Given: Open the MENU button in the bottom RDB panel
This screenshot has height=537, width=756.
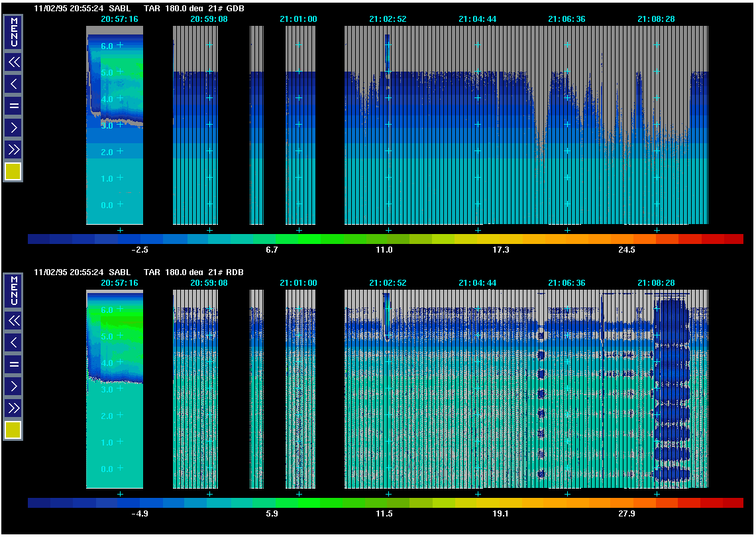Looking at the screenshot, I should click(13, 291).
